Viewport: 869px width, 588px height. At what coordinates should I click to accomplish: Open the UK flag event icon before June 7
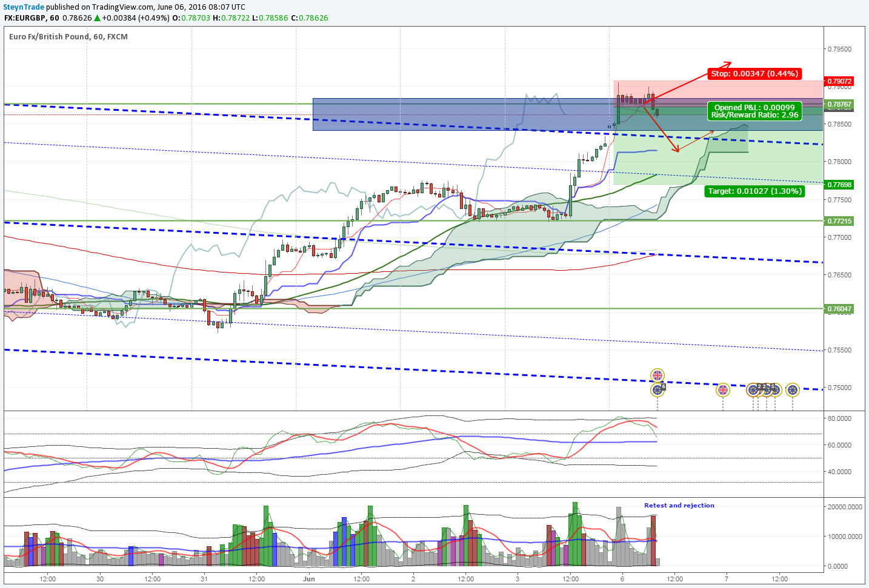[x=723, y=390]
